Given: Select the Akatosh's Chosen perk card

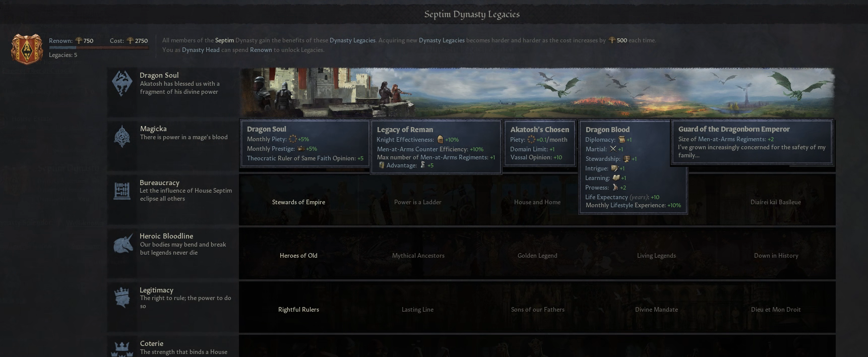Looking at the screenshot, I should pyautogui.click(x=539, y=143).
